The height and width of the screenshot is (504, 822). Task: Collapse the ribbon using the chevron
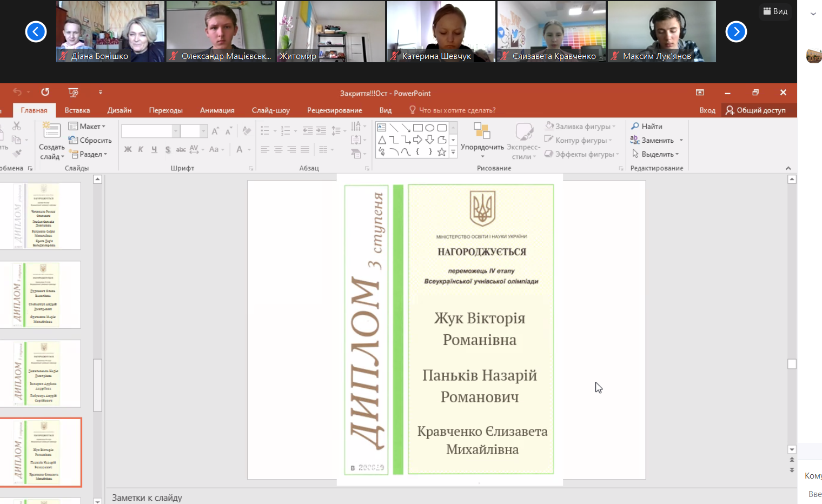pyautogui.click(x=788, y=168)
